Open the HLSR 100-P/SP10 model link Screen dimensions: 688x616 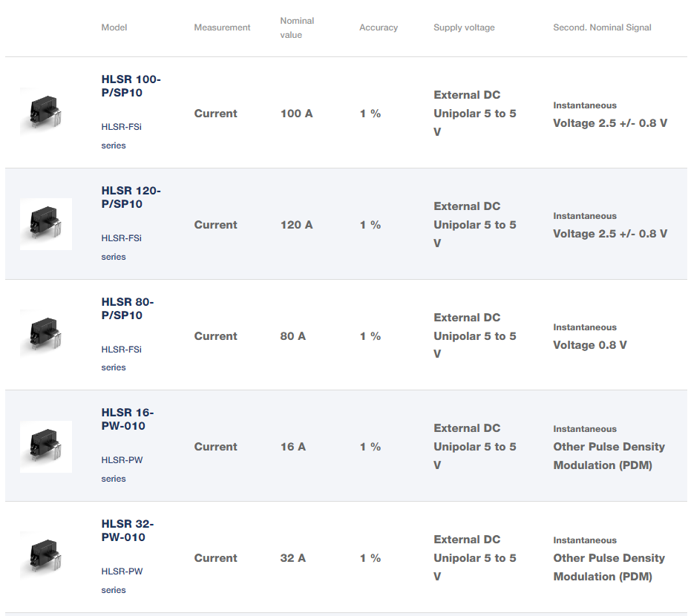[x=131, y=86]
